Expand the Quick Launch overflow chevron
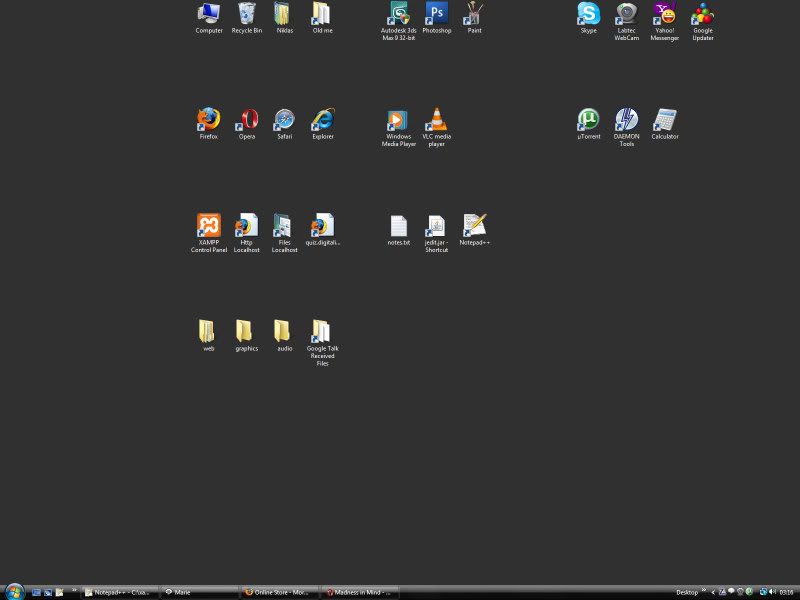 coord(74,590)
